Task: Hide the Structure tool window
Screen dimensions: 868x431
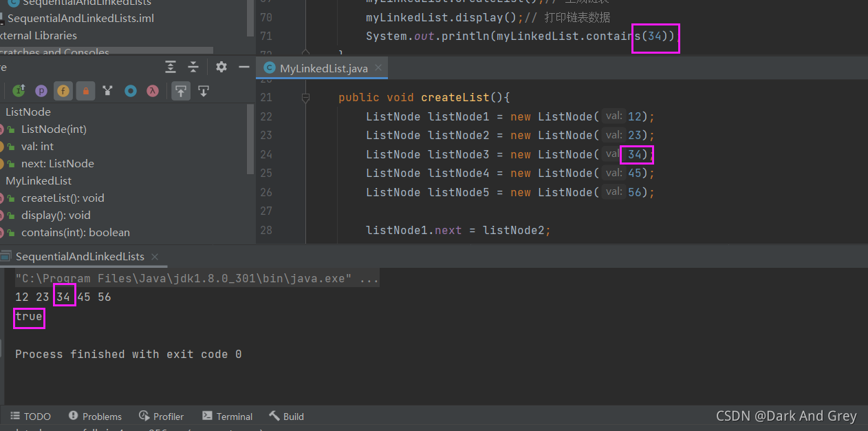Action: [x=243, y=67]
